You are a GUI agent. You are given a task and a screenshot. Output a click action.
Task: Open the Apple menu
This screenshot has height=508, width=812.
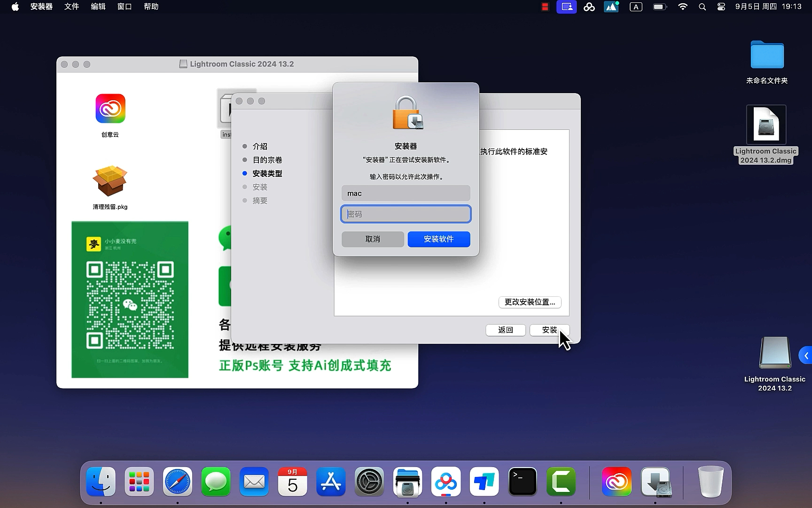(x=15, y=7)
